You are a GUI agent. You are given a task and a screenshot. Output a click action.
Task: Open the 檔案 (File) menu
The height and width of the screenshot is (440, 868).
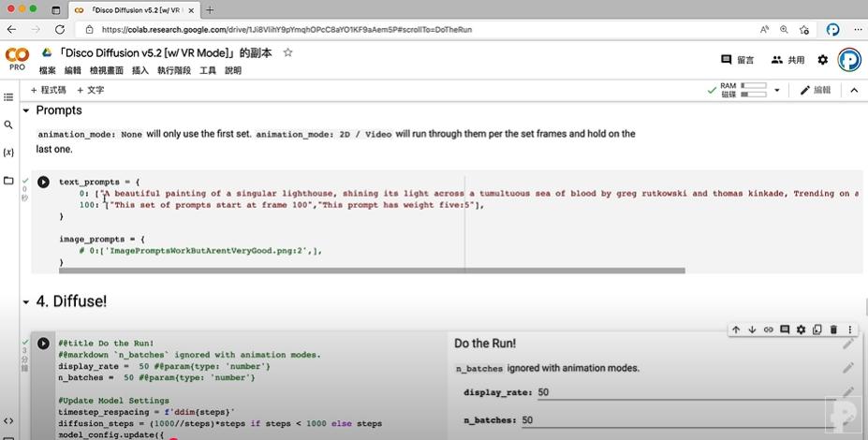[x=48, y=70]
